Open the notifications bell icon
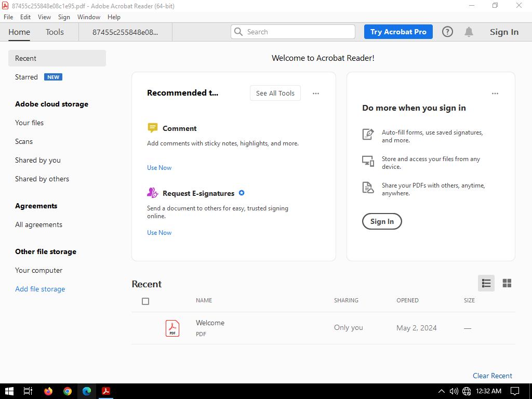 (x=469, y=32)
